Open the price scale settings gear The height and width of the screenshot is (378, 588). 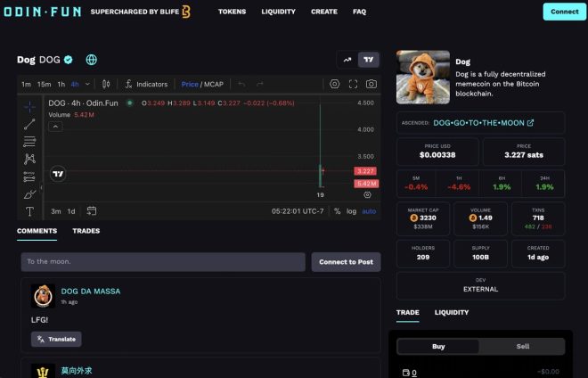point(367,194)
